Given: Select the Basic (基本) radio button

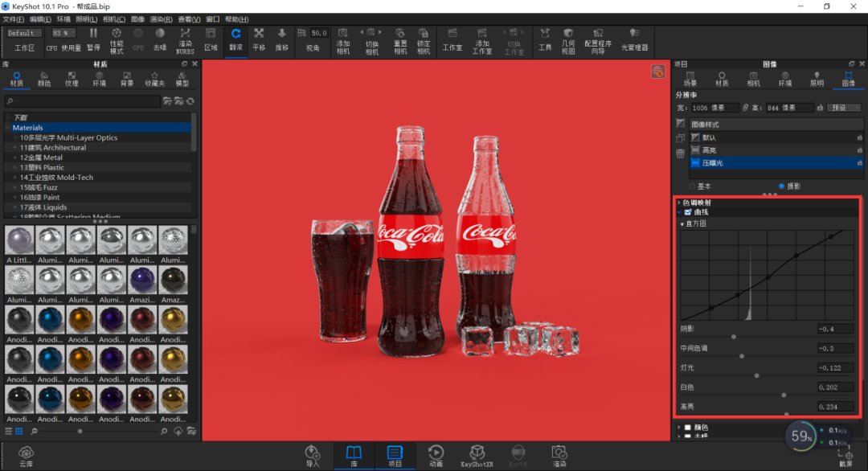Looking at the screenshot, I should point(692,186).
